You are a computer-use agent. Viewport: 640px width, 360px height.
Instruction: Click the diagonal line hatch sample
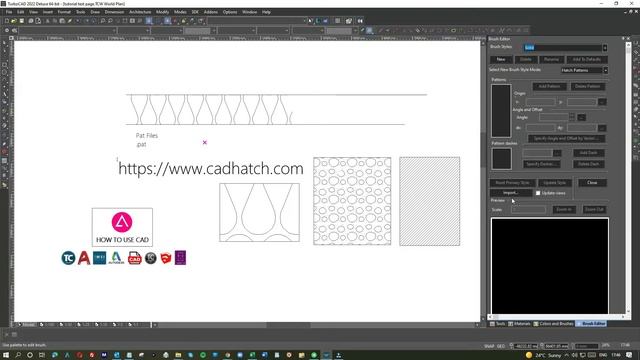pyautogui.click(x=429, y=201)
